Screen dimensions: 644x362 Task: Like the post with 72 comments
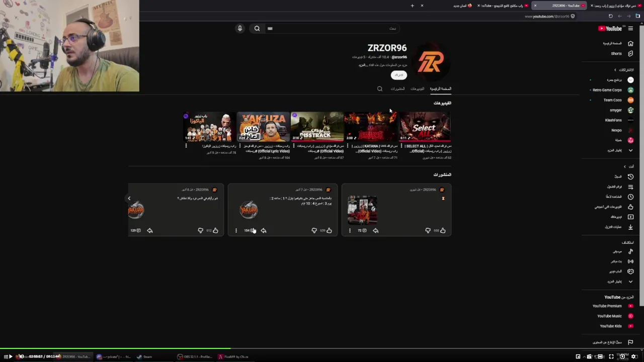(443, 230)
